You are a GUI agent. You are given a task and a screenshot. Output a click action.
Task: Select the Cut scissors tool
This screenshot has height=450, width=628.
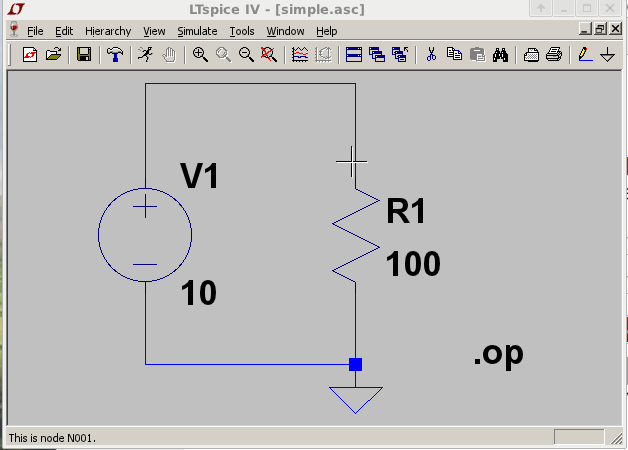tap(431, 54)
